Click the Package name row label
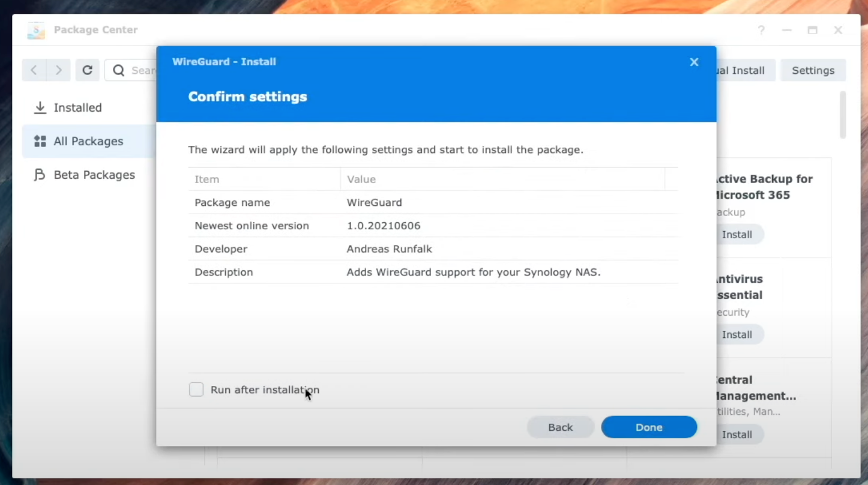868x485 pixels. (x=232, y=202)
